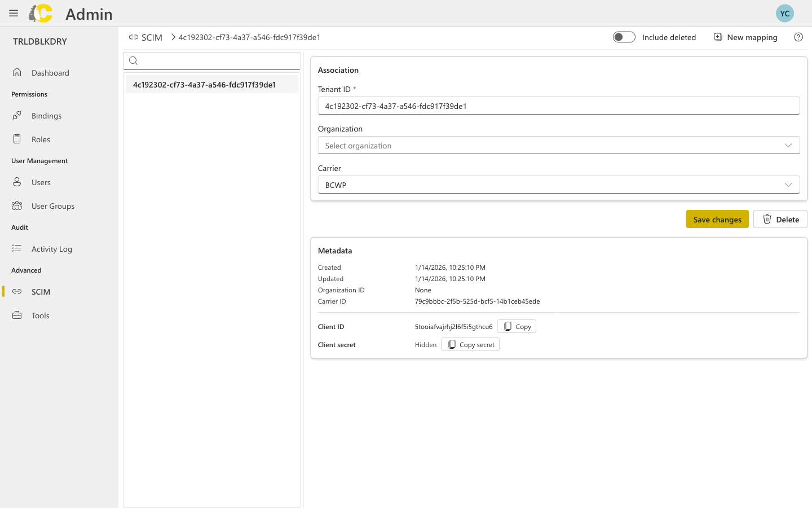Select Bindings under Permissions
The height and width of the screenshot is (508, 812).
(46, 115)
